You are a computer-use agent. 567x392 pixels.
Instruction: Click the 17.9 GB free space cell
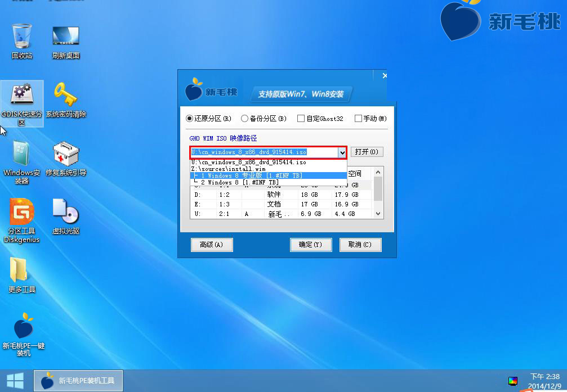(x=346, y=195)
